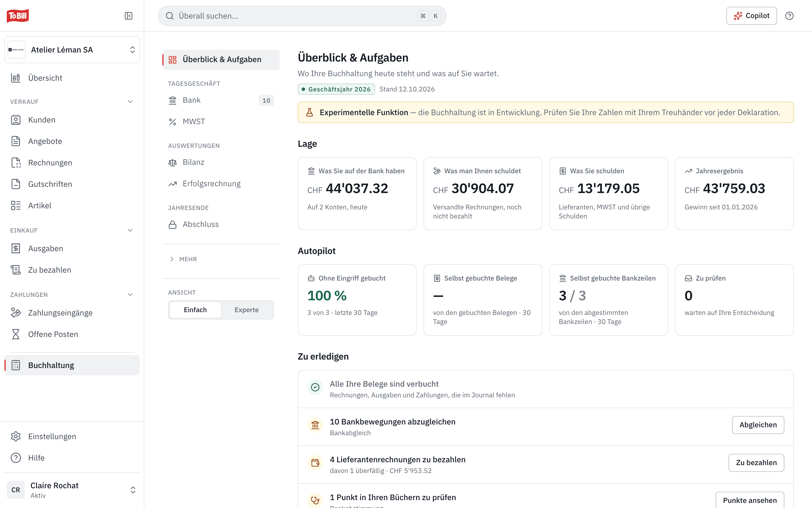
Task: Click the 'Jahresergebnis' card
Action: 734,194
